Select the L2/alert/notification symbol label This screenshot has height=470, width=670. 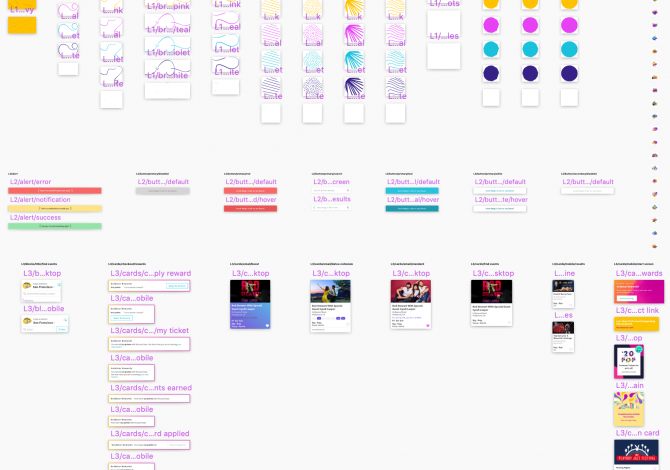point(40,200)
